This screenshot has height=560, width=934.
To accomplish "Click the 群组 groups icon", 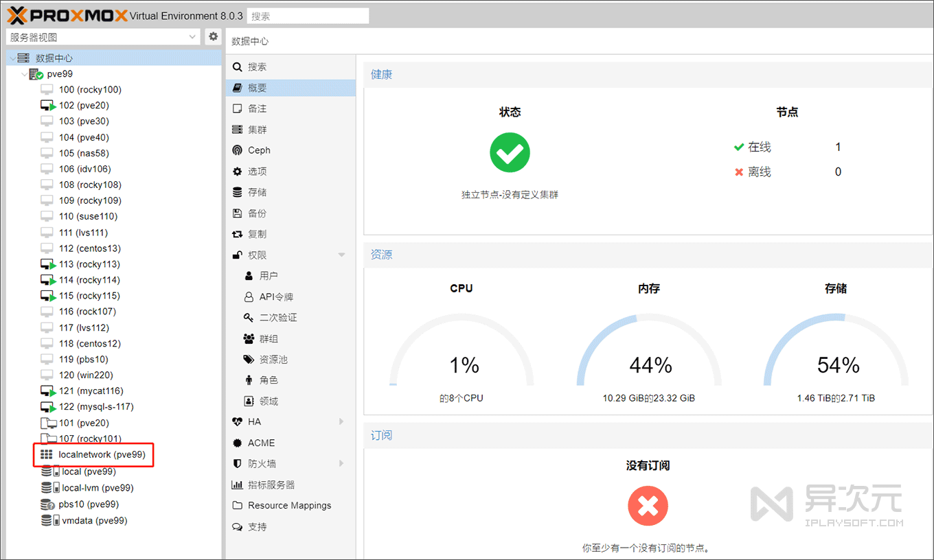I will tap(249, 338).
